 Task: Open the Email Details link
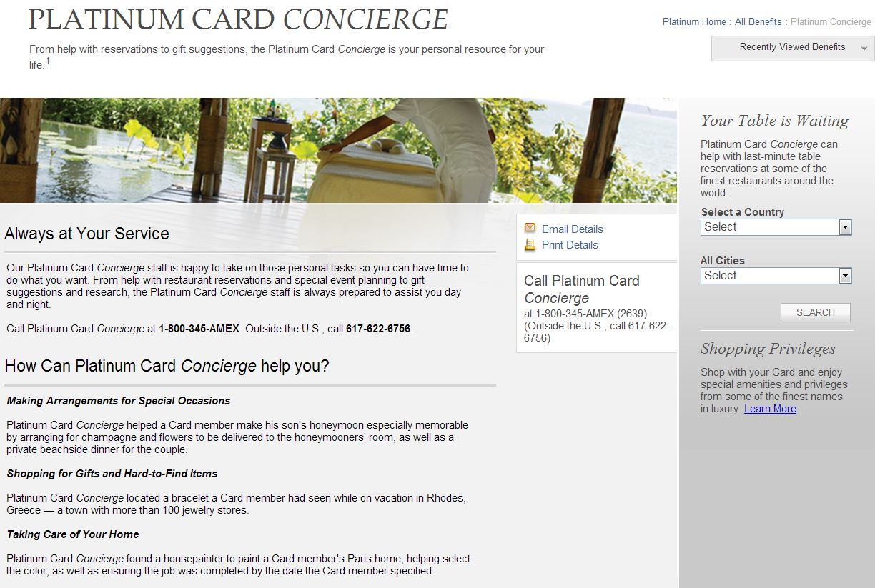click(572, 229)
